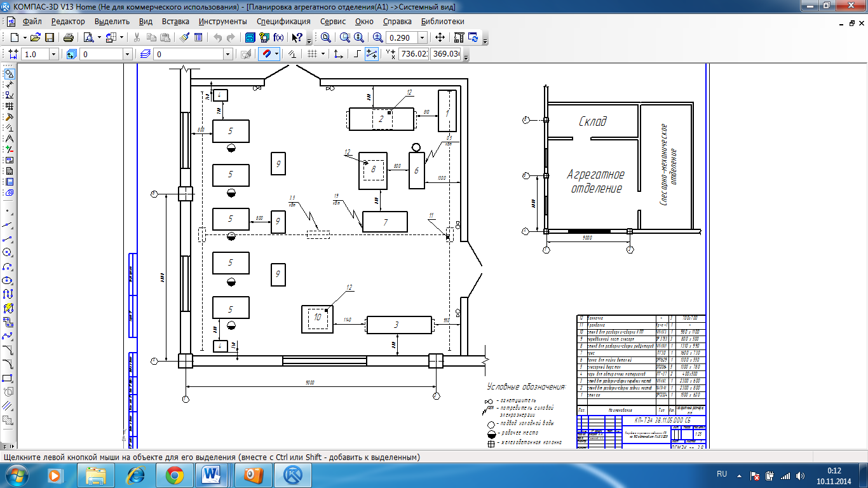Expand the zoom scale 0.290 dropdown
Viewport: 868px width, 488px height.
point(422,37)
